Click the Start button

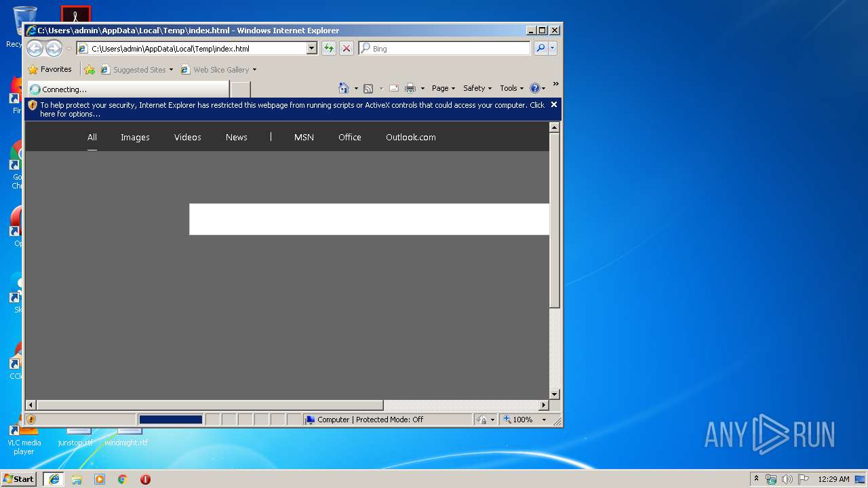tap(19, 479)
